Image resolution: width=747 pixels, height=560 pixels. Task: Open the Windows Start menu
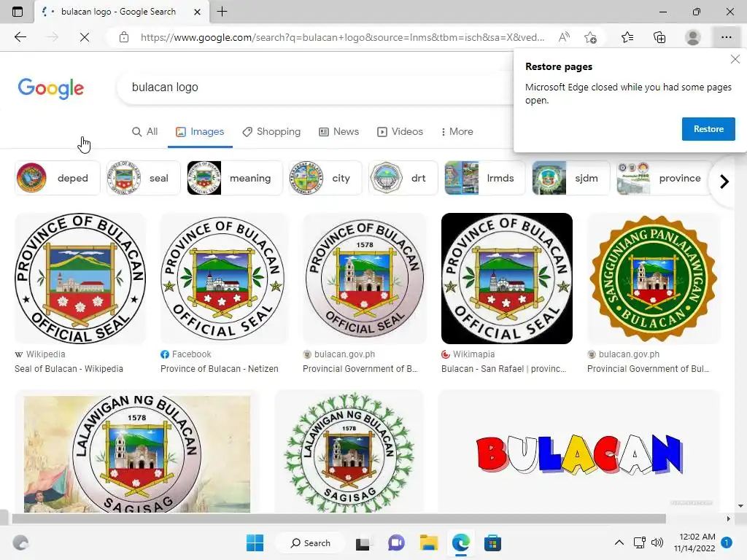pos(255,542)
